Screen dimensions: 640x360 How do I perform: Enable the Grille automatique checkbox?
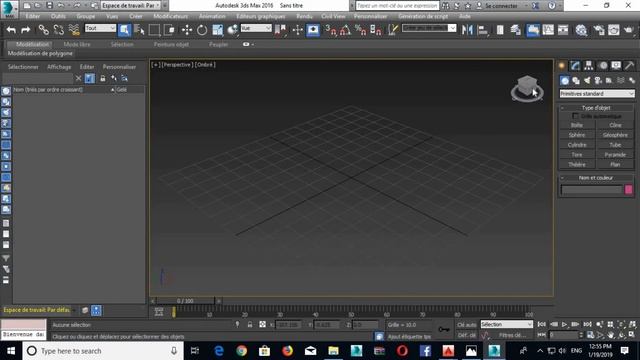(576, 116)
